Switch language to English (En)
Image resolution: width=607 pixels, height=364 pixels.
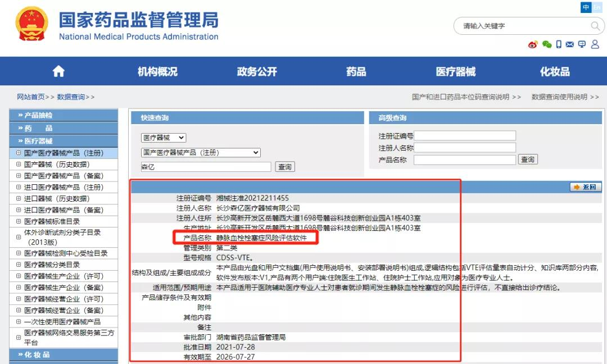coord(596,7)
